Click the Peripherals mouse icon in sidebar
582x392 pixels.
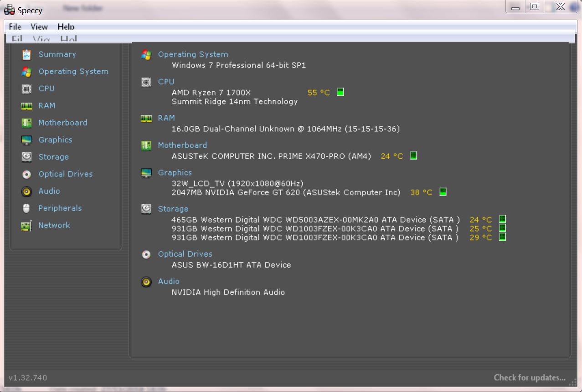[x=26, y=208]
